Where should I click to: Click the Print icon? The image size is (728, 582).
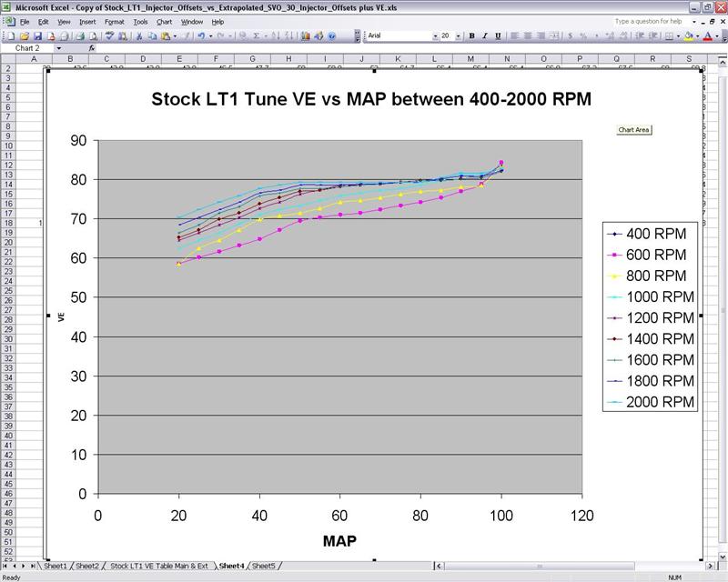point(79,36)
